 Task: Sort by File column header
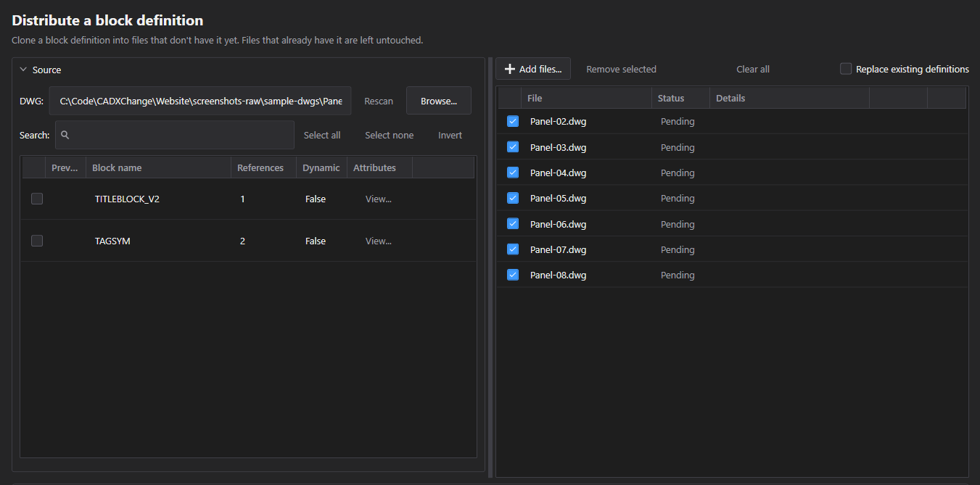(x=586, y=98)
